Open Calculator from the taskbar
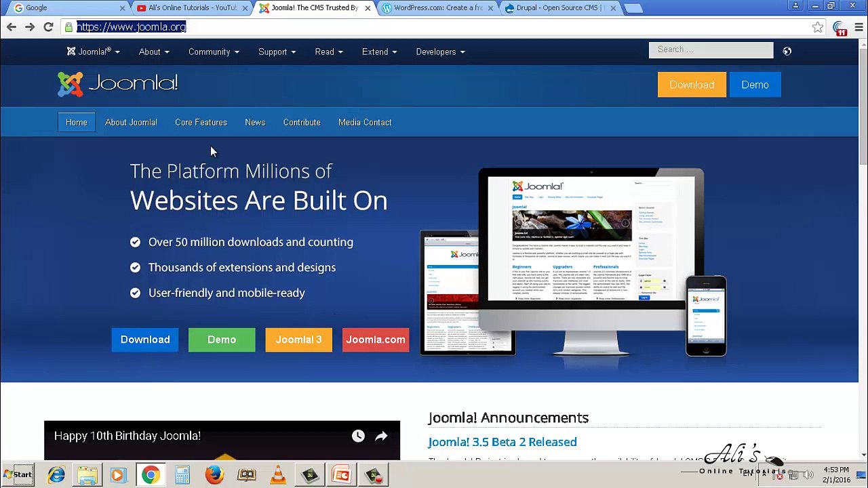Screen dimensions: 868x488 (x=182, y=474)
